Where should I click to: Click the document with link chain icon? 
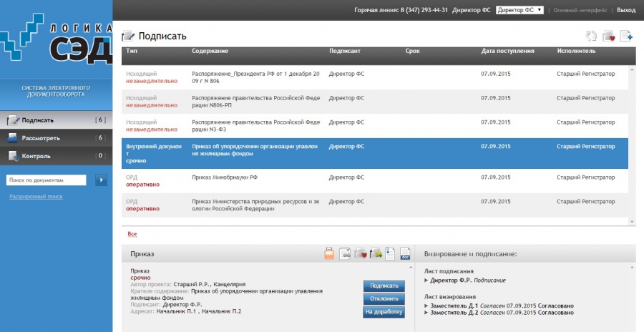point(345,253)
